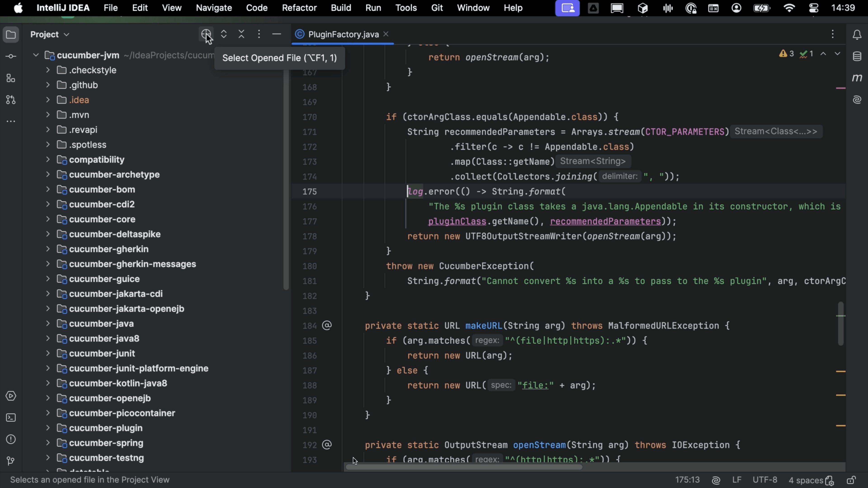The width and height of the screenshot is (868, 488).
Task: Open the Problems tool window
Action: coord(11,439)
